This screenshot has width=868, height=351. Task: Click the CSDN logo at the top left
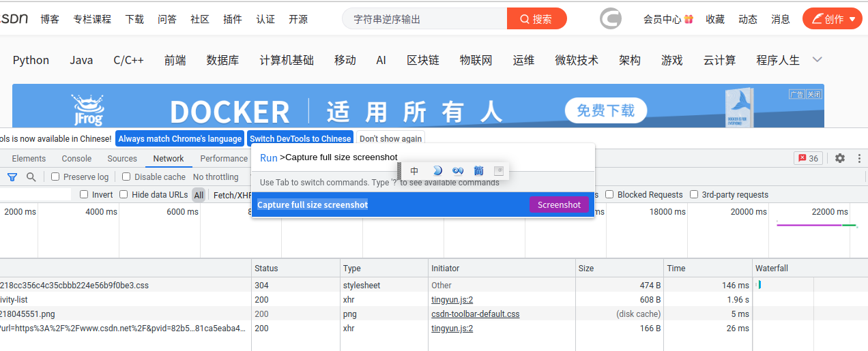[x=14, y=18]
